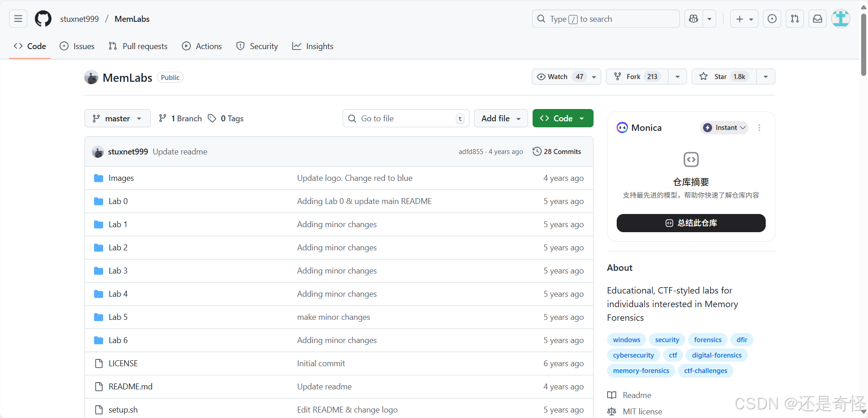Open the security topic tag
Screen dimensions: 868x418
point(667,340)
